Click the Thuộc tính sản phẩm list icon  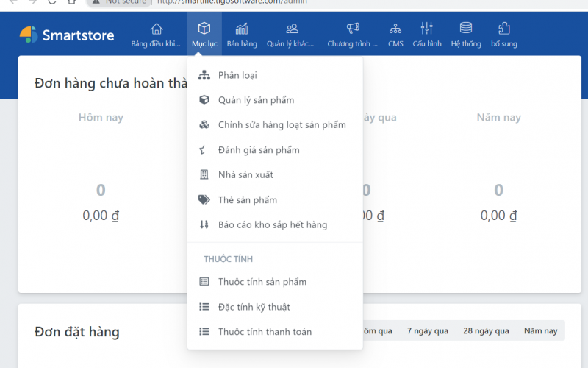pos(204,282)
